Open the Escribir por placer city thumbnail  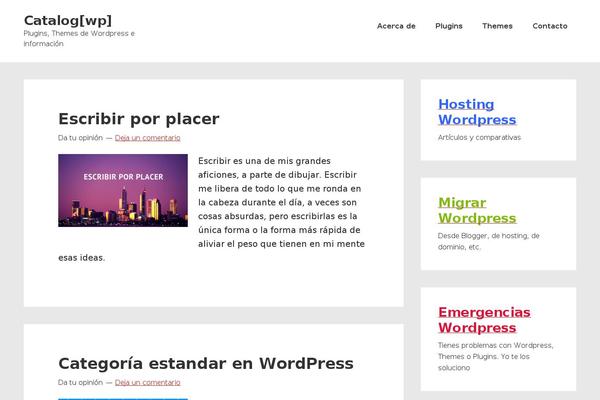click(x=123, y=190)
